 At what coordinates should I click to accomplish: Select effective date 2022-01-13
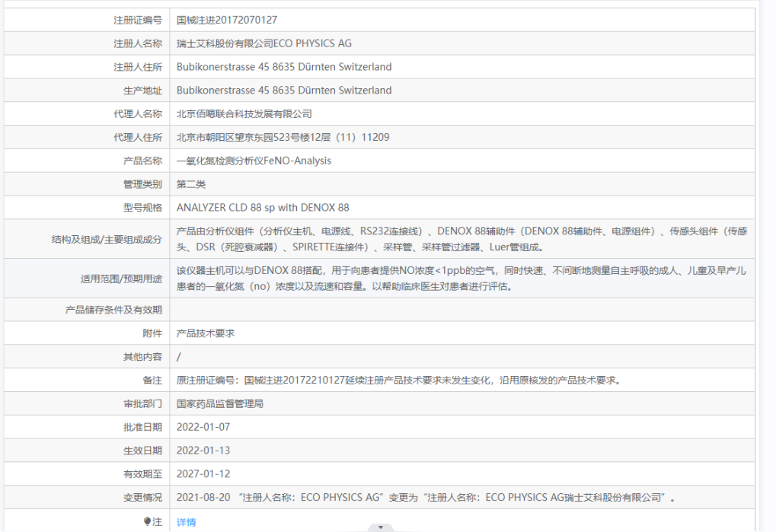[203, 451]
